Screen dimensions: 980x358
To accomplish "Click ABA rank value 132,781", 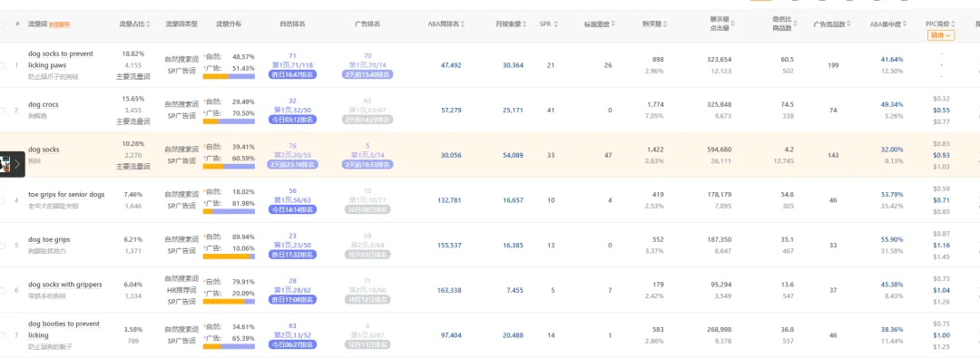I will [x=449, y=200].
